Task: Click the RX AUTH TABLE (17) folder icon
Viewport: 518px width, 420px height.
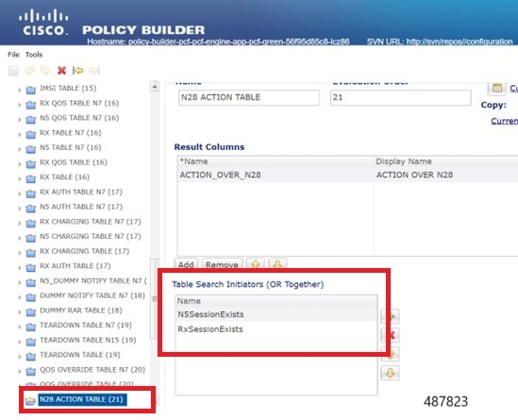Action: click(31, 267)
